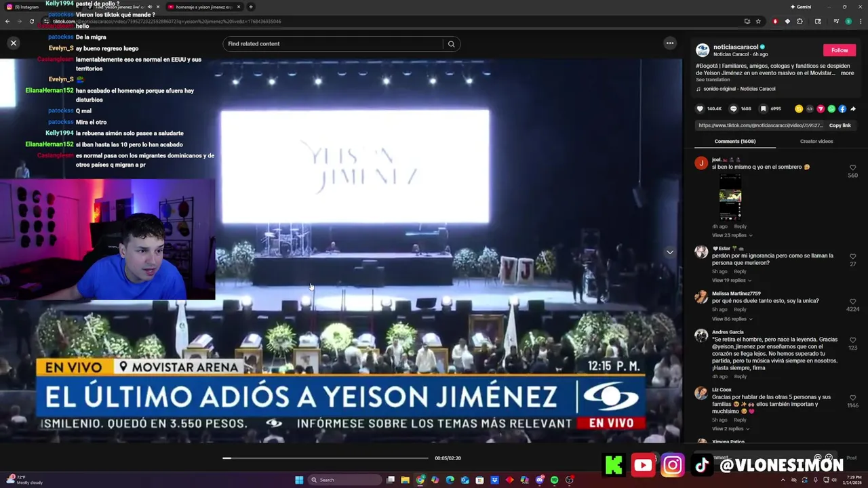This screenshot has width=868, height=488.
Task: Expand 'View 19 replies' under Ester's comment
Action: 731,280
